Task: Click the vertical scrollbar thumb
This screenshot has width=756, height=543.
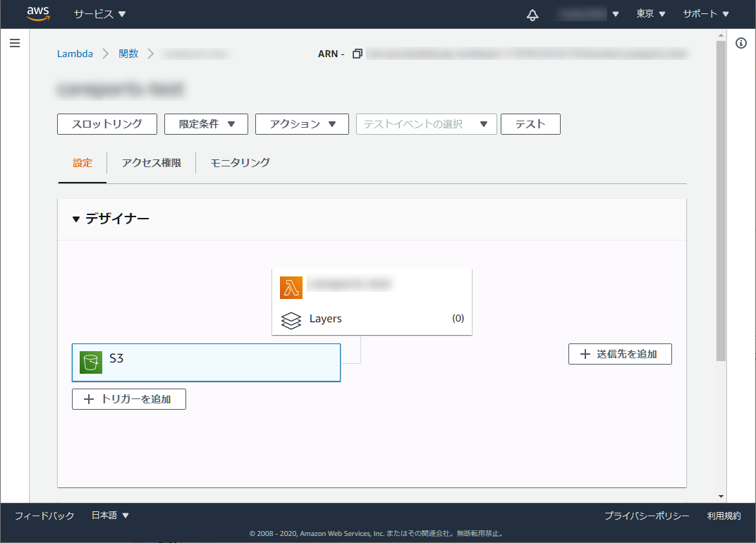Action: [721, 200]
